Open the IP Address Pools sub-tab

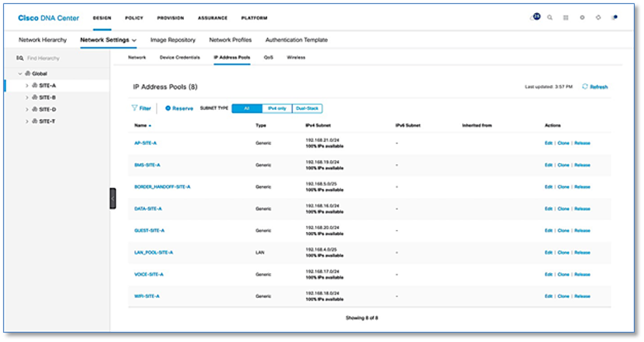(232, 57)
